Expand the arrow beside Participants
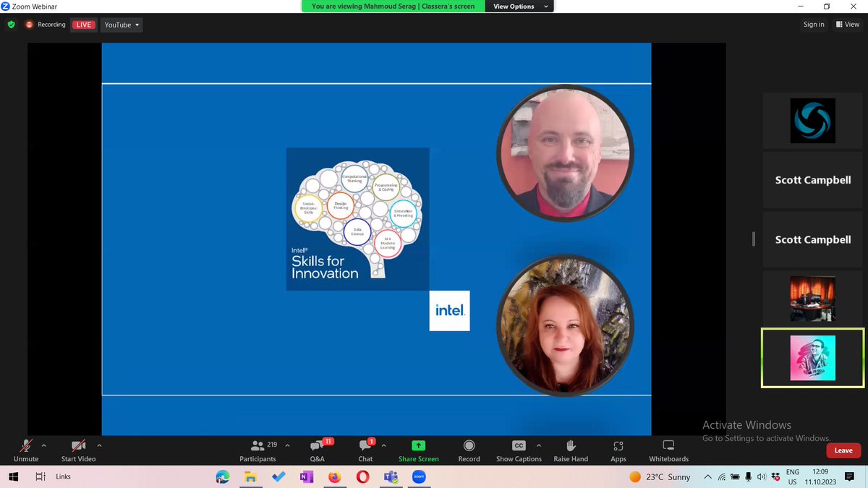 (287, 445)
